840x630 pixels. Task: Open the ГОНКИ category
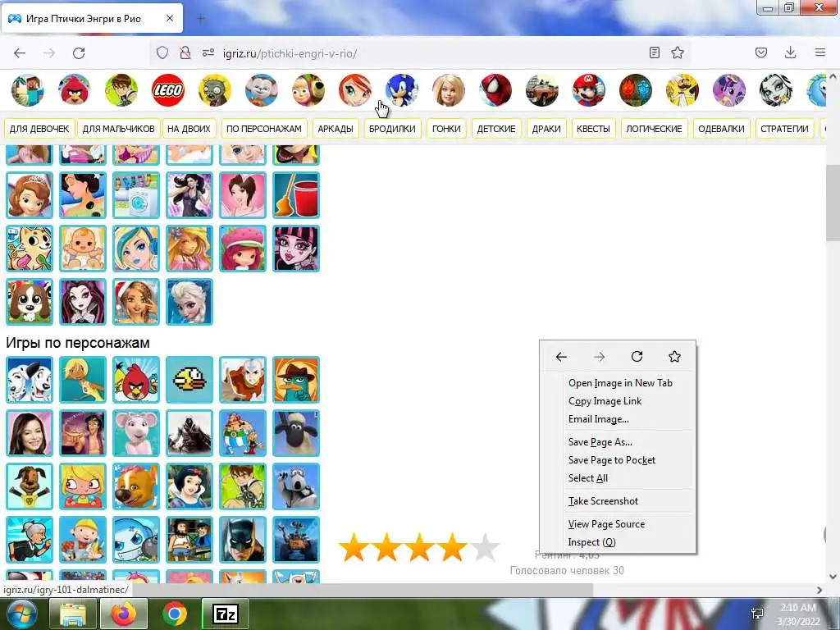click(x=446, y=129)
